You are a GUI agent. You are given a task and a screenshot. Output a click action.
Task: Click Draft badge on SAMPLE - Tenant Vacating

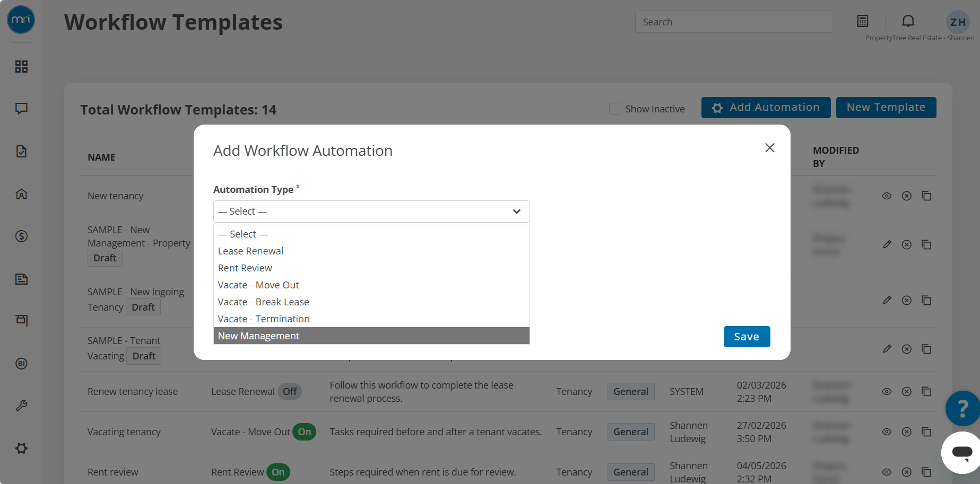click(x=144, y=356)
